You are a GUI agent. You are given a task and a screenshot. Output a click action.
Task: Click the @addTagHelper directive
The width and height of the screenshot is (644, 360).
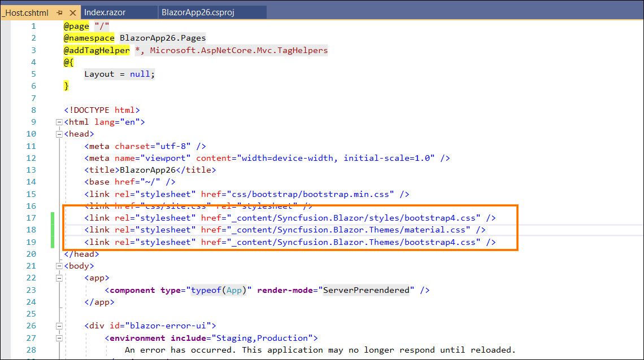coord(97,50)
